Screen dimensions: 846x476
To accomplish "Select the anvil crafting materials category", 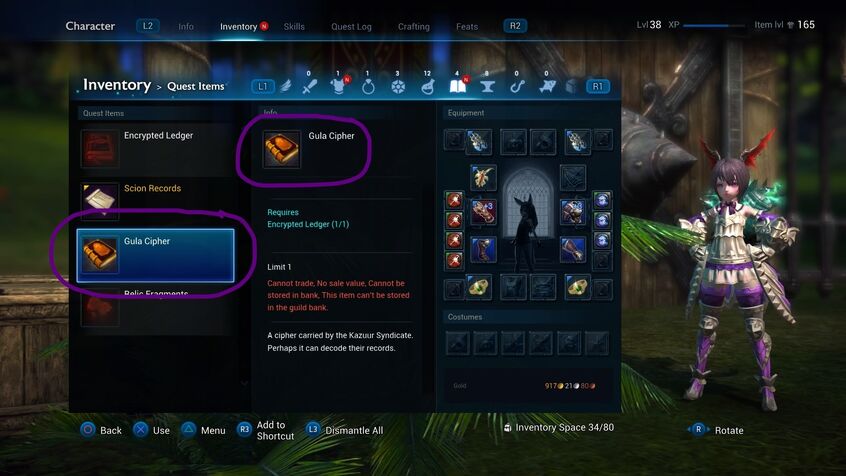I will 487,86.
